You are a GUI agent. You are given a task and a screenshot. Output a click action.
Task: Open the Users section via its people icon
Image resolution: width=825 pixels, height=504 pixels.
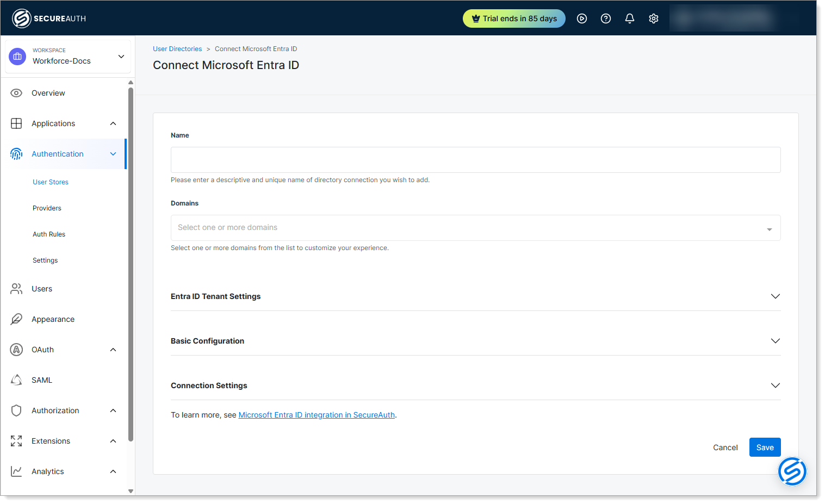point(16,288)
